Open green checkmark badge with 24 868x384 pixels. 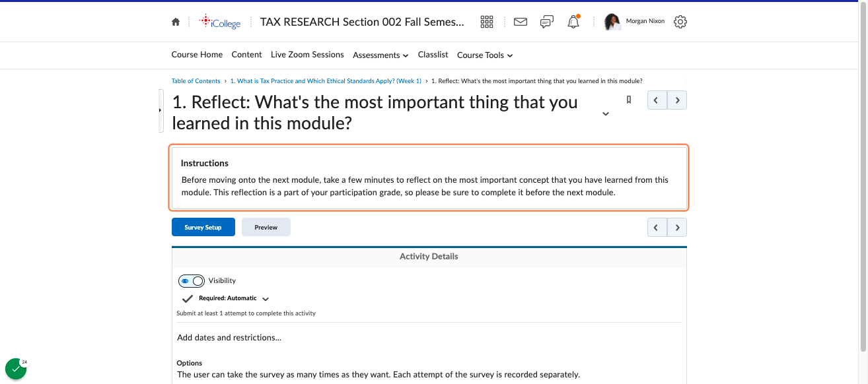[16, 369]
